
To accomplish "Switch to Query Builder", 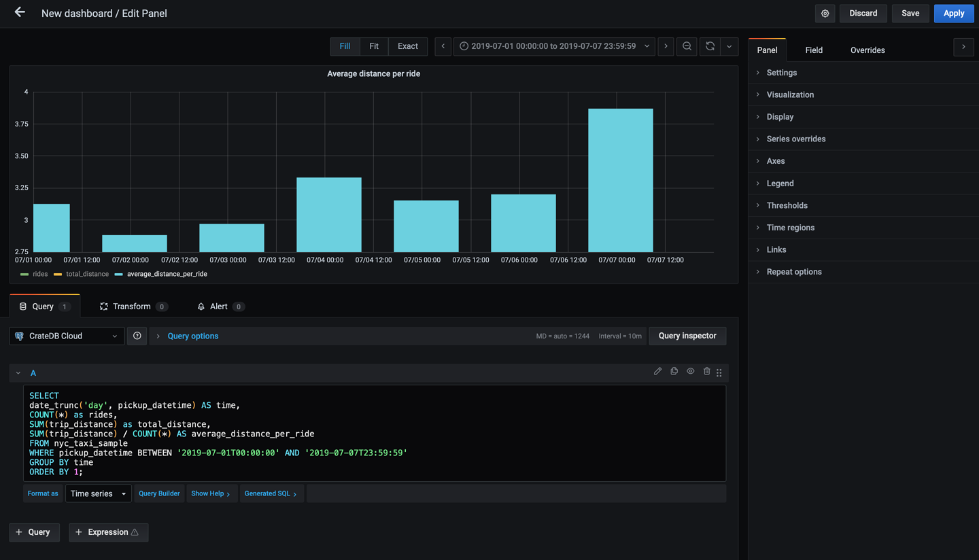I will click(x=159, y=493).
